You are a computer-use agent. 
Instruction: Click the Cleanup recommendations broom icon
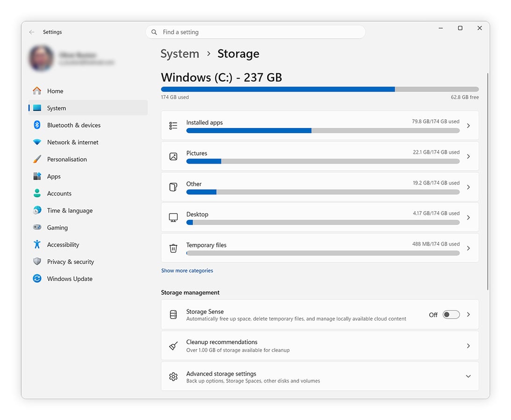pyautogui.click(x=173, y=346)
